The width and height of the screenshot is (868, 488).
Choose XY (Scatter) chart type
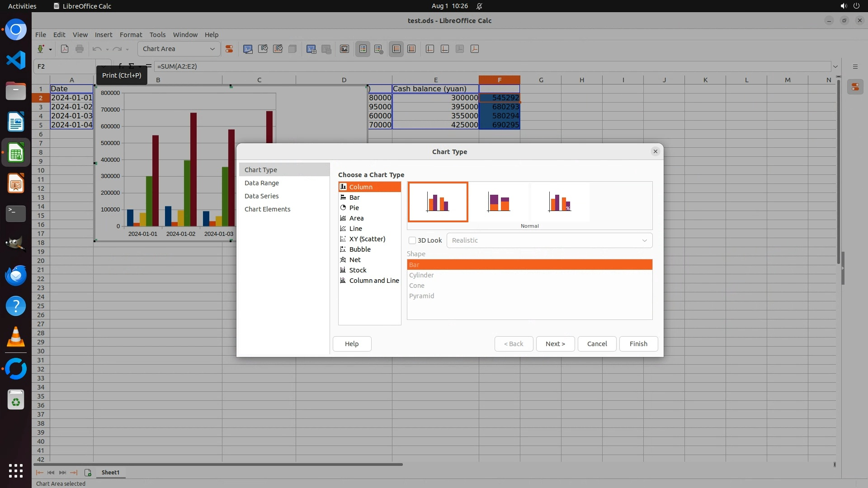pos(367,239)
